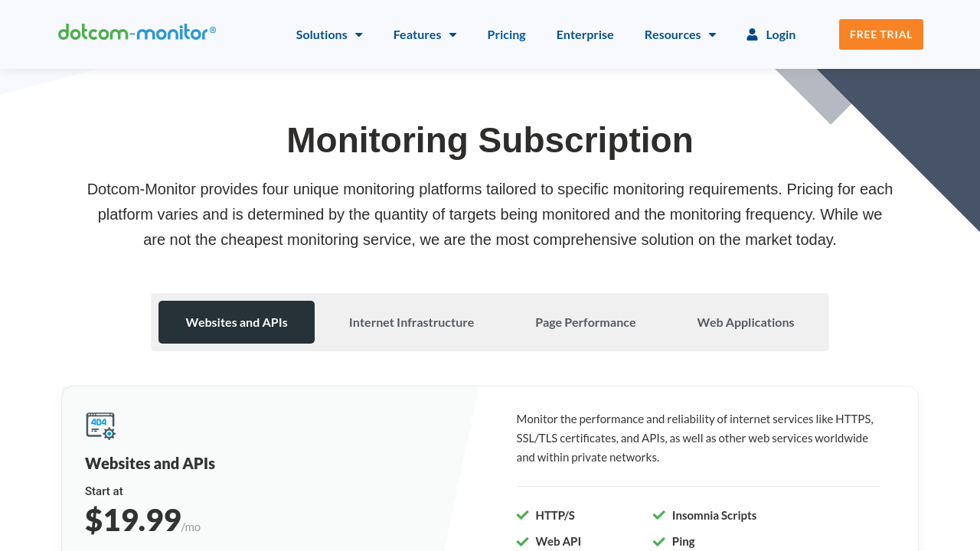The width and height of the screenshot is (980, 551).
Task: Click the Monitoring Subscription heading
Action: [x=490, y=140]
